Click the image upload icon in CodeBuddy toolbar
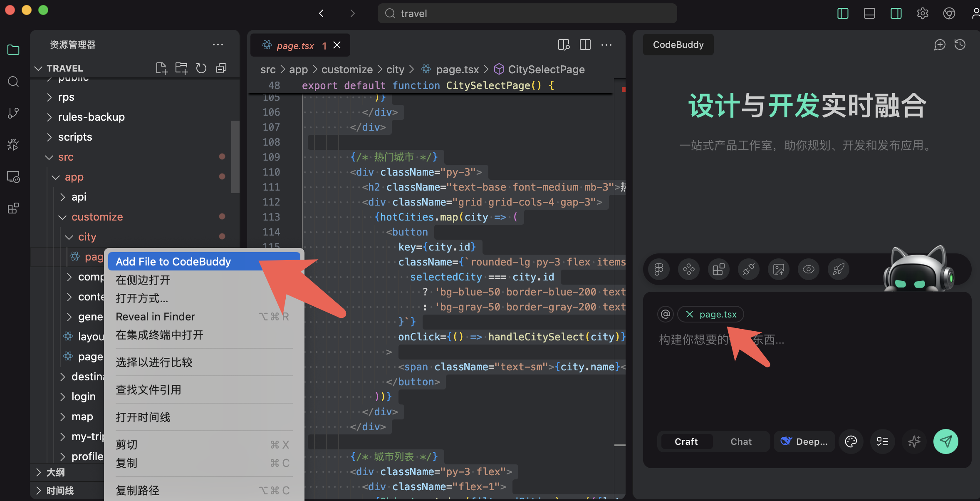This screenshot has height=501, width=980. click(x=778, y=270)
